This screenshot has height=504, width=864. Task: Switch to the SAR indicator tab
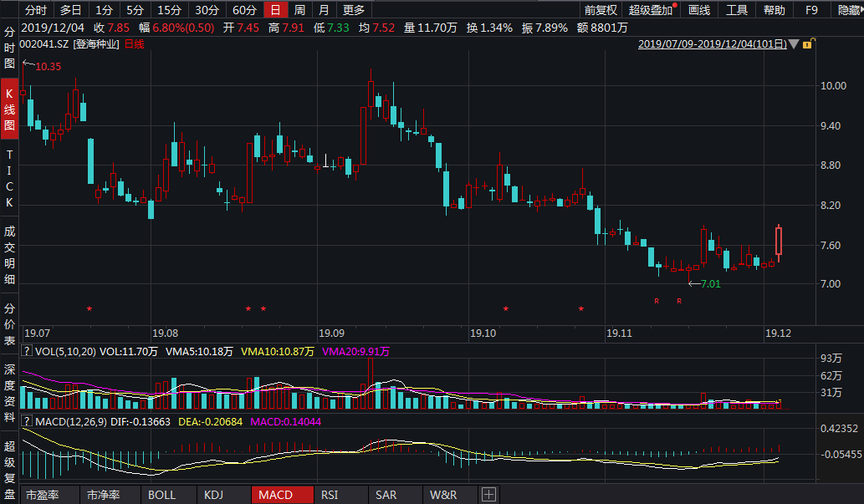[395, 495]
